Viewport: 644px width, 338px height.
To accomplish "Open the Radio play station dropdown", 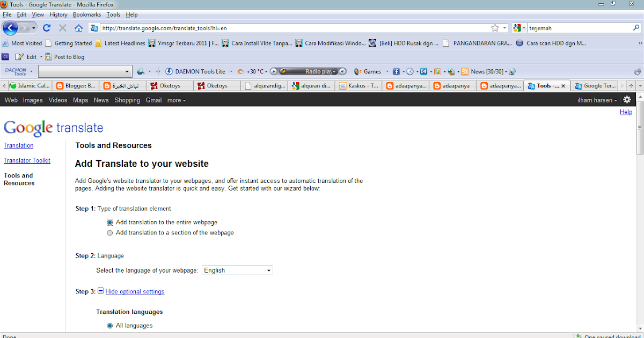I will [334, 71].
